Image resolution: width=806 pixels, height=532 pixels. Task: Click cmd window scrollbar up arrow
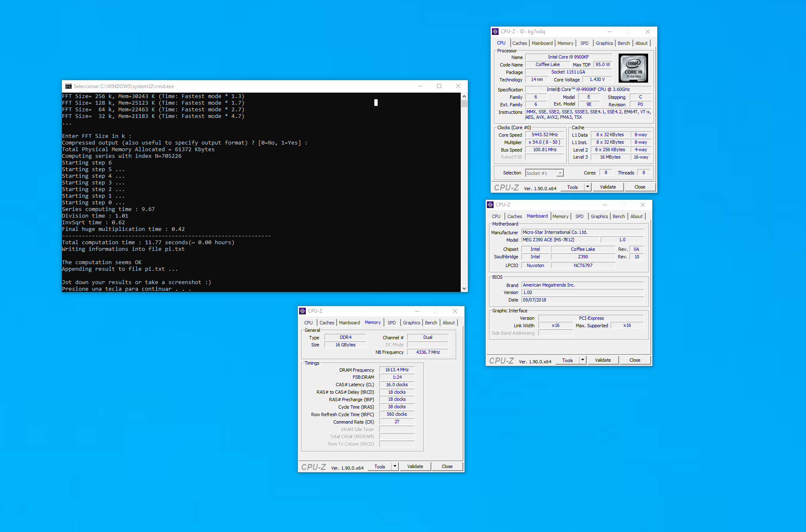(x=464, y=96)
